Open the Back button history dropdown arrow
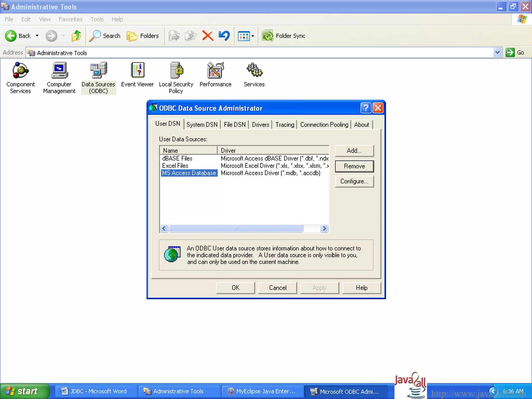 click(37, 36)
